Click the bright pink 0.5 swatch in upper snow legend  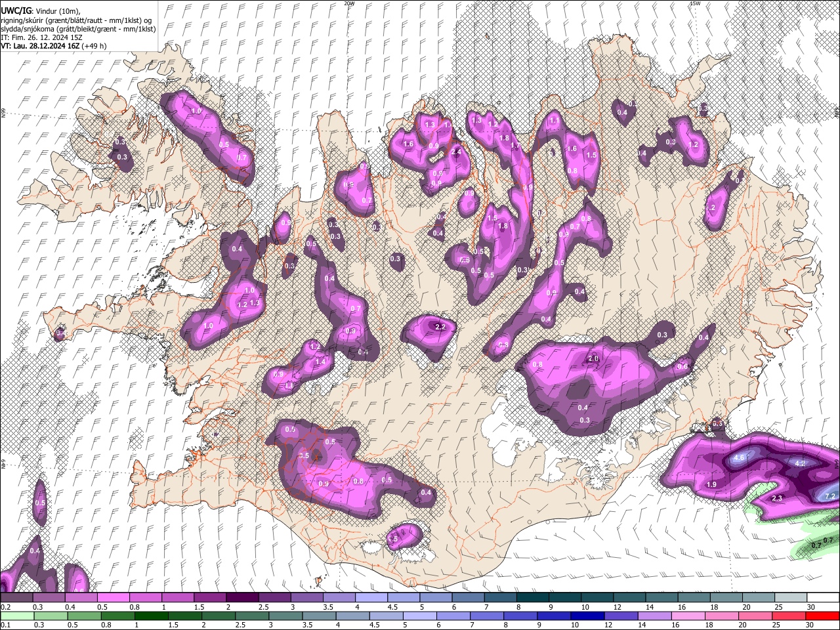[114, 598]
